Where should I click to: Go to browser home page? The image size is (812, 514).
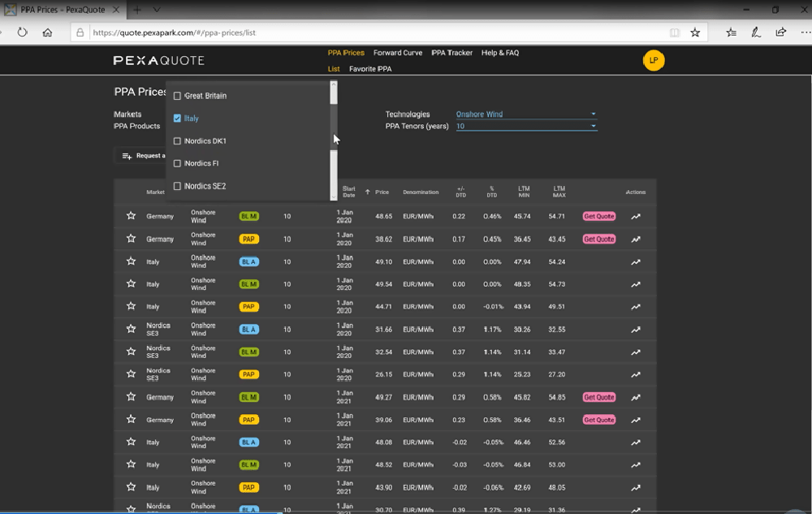[47, 32]
